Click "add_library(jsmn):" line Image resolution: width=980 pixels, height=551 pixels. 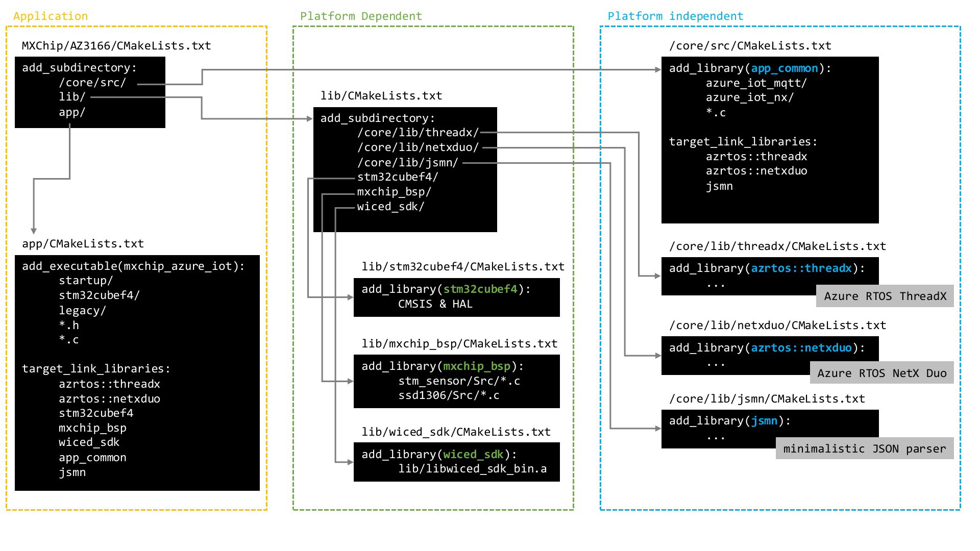(730, 421)
